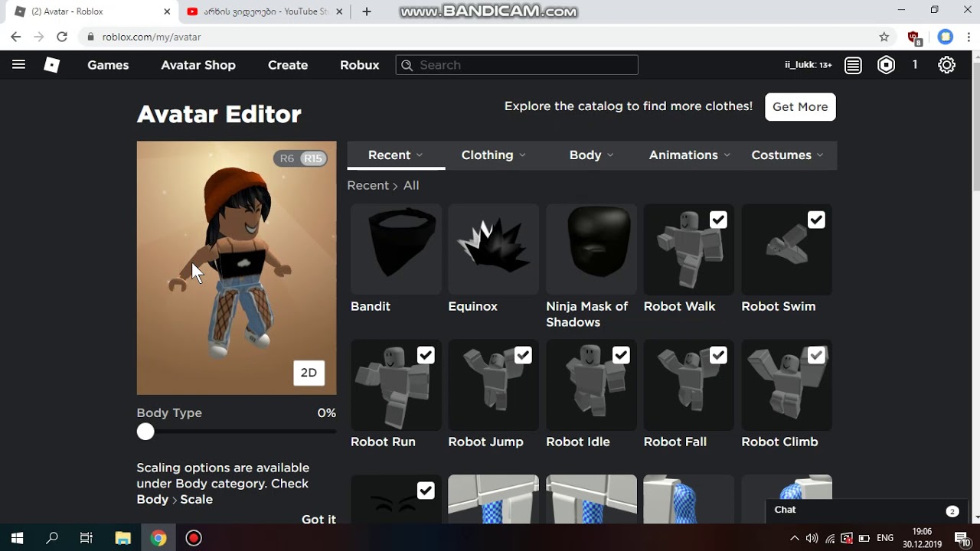Screen dimensions: 980x551
Task: Uncheck the Robot Swim animation
Action: 816,220
